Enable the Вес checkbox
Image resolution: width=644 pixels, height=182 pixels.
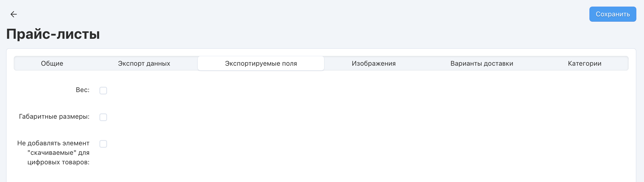click(103, 90)
